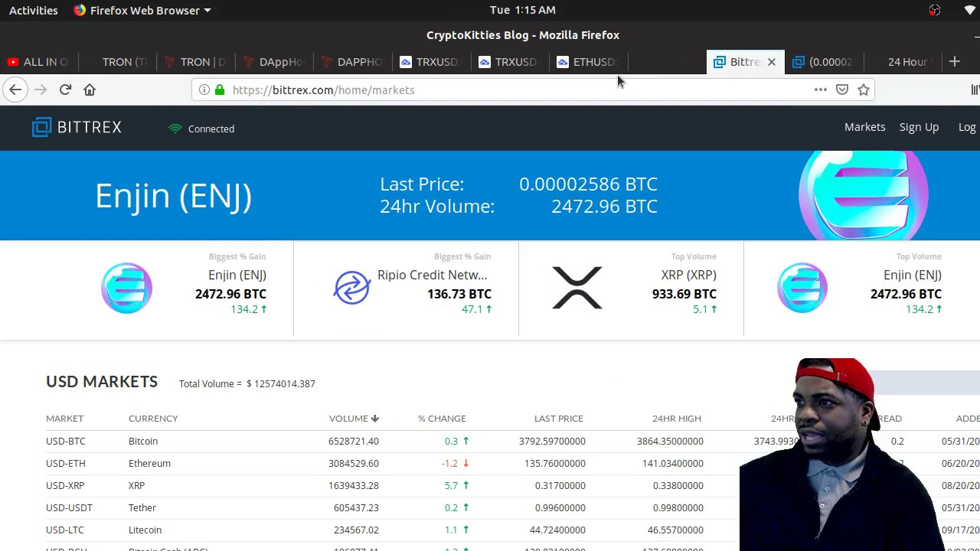Viewport: 980px width, 551px height.
Task: Open the USD-ETH market row
Action: [490, 464]
